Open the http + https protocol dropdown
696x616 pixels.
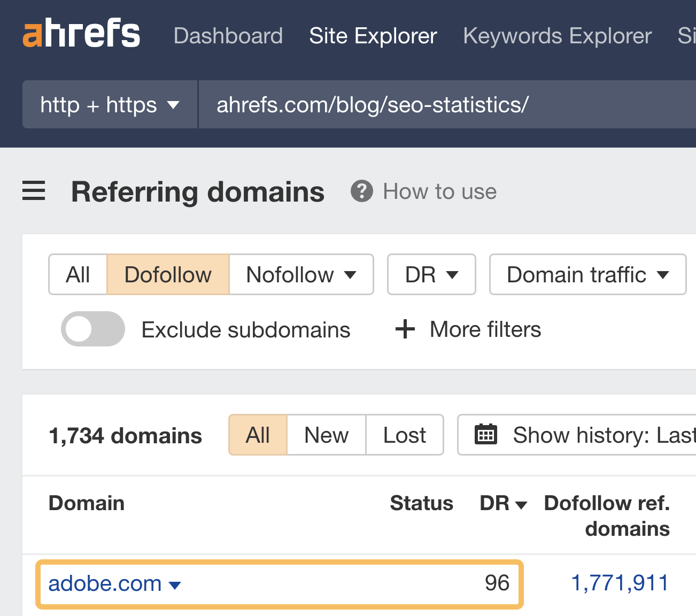coord(109,105)
